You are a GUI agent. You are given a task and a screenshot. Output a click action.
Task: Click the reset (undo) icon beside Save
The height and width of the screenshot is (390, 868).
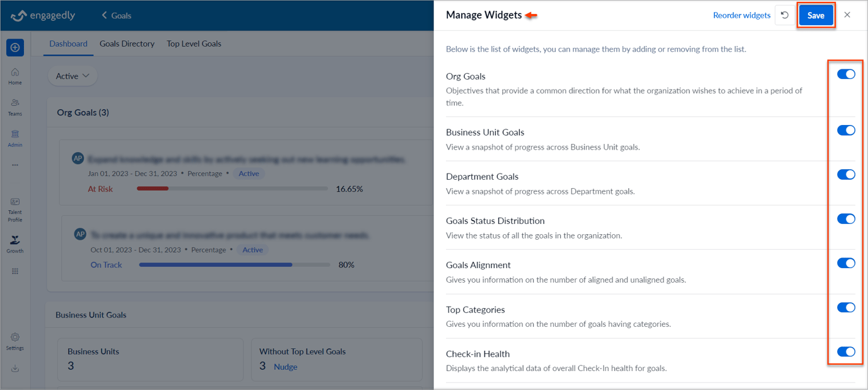(785, 15)
